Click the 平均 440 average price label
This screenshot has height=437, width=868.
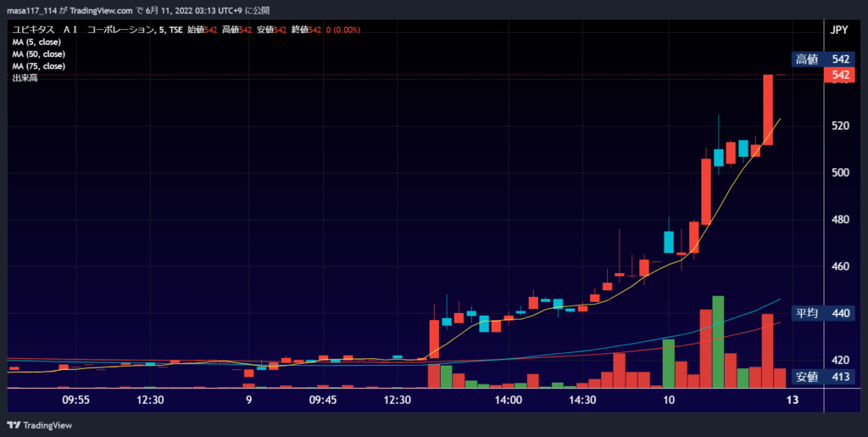[x=823, y=313]
